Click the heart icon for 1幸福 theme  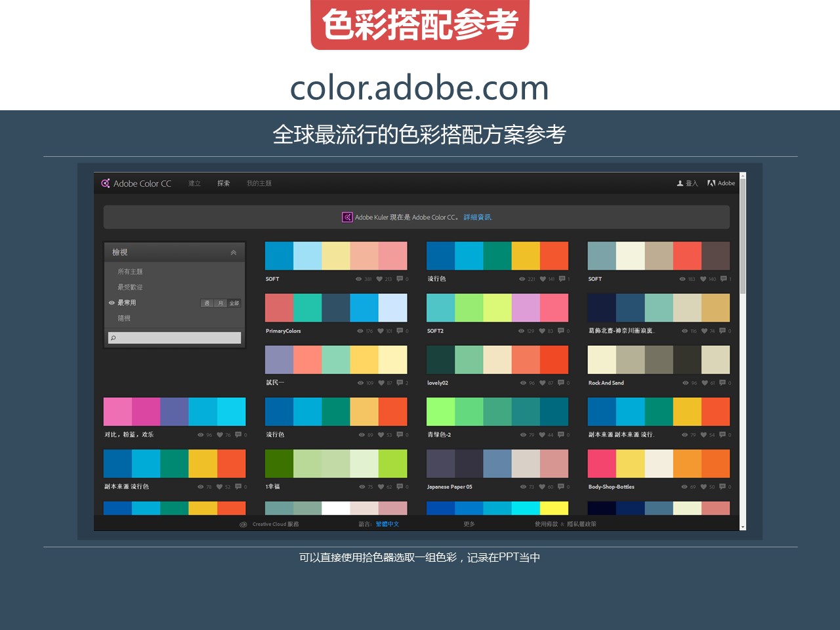point(381,487)
